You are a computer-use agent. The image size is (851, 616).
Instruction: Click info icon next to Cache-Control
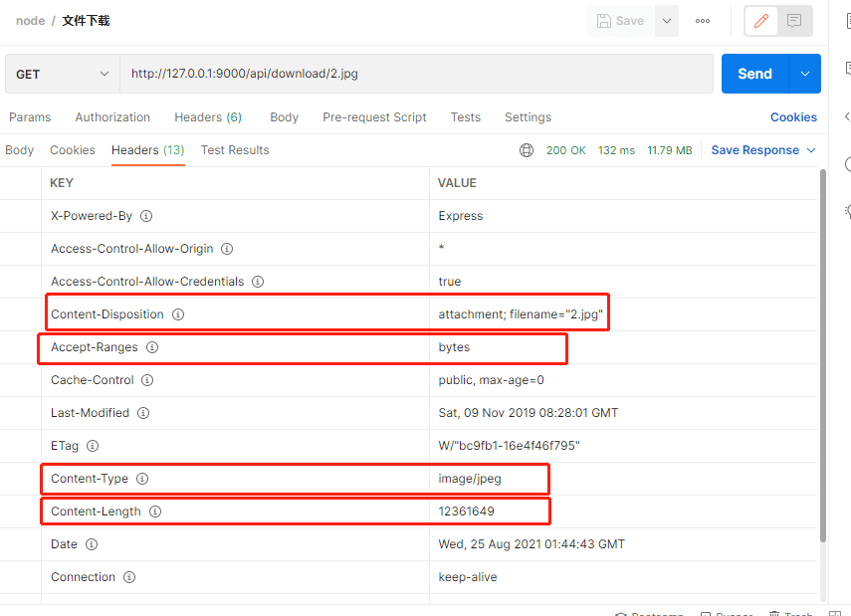147,380
